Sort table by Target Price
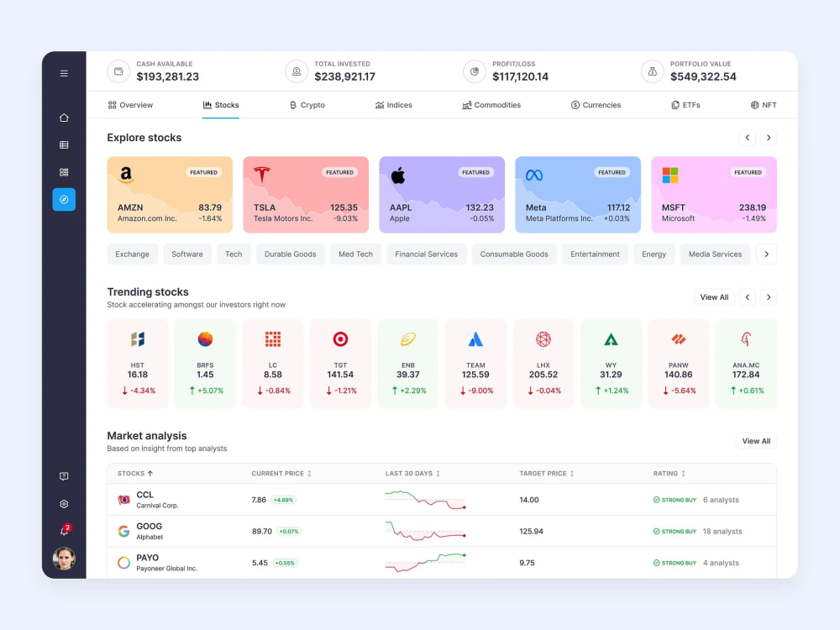This screenshot has width=840, height=630. point(547,474)
